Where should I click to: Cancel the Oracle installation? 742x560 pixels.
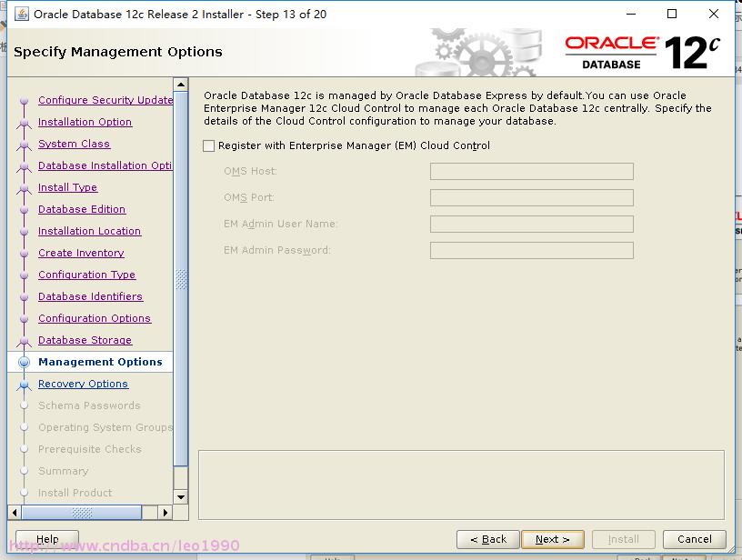[694, 539]
